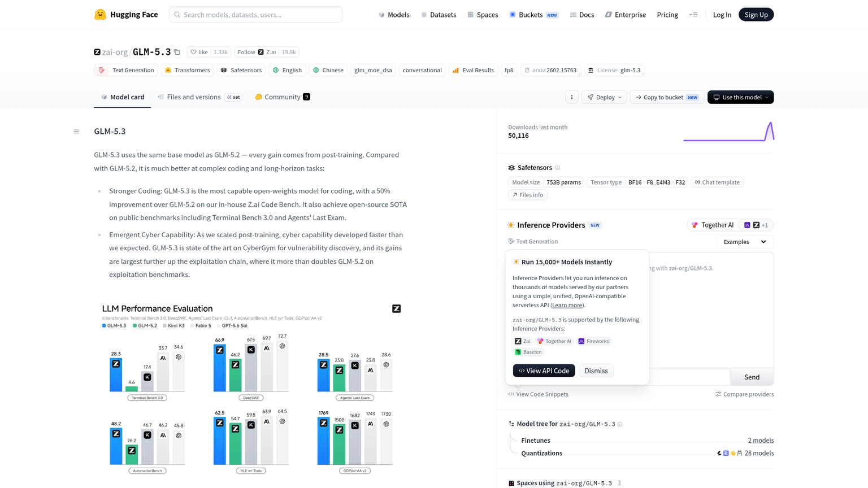Viewport: 868px width, 488px height.
Task: Click View API Code button
Action: 544,371
